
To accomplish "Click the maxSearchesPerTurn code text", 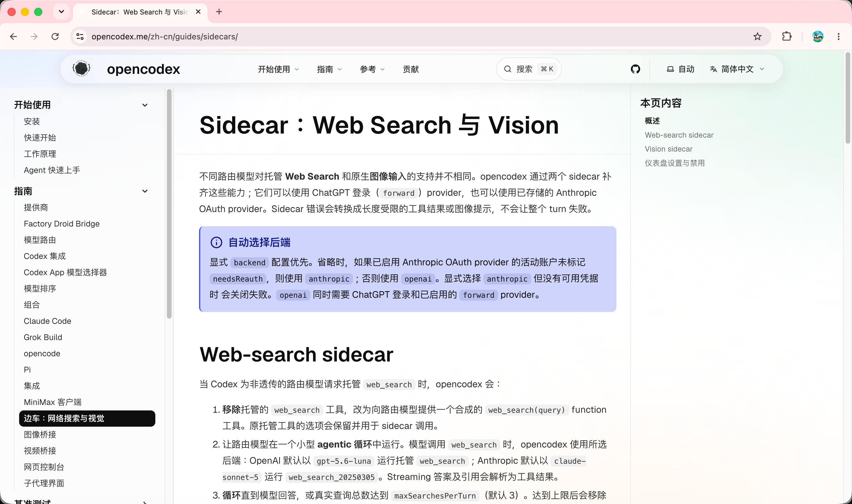I will coord(435,496).
